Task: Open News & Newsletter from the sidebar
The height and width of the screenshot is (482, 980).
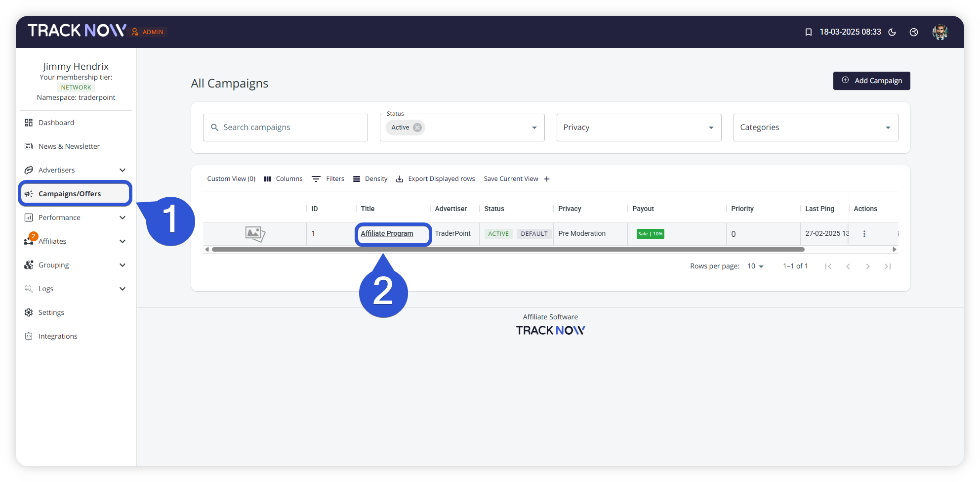Action: (x=69, y=146)
